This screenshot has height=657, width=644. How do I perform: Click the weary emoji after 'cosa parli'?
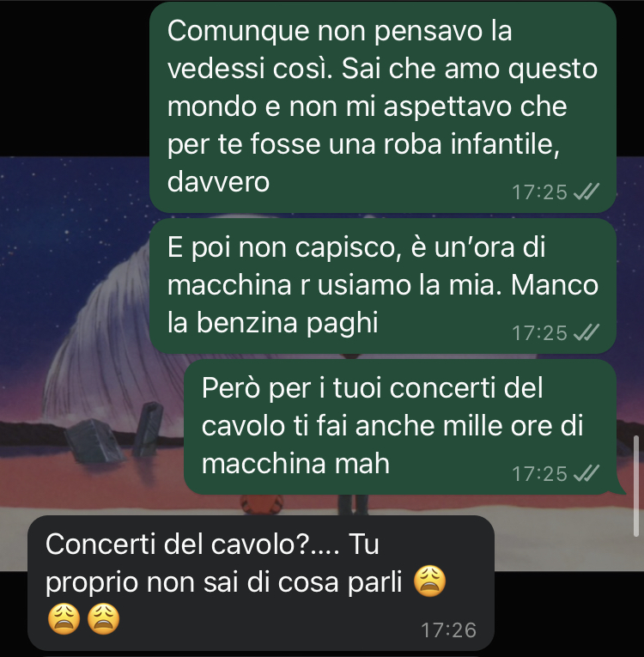[430, 581]
